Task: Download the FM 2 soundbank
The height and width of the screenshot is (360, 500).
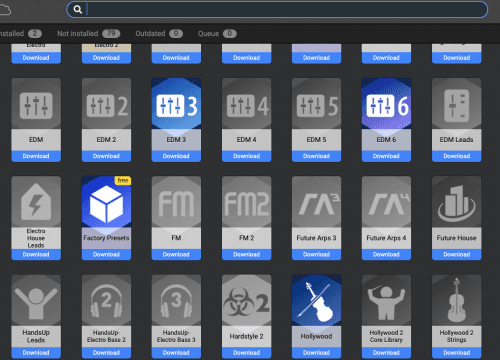Action: click(247, 254)
